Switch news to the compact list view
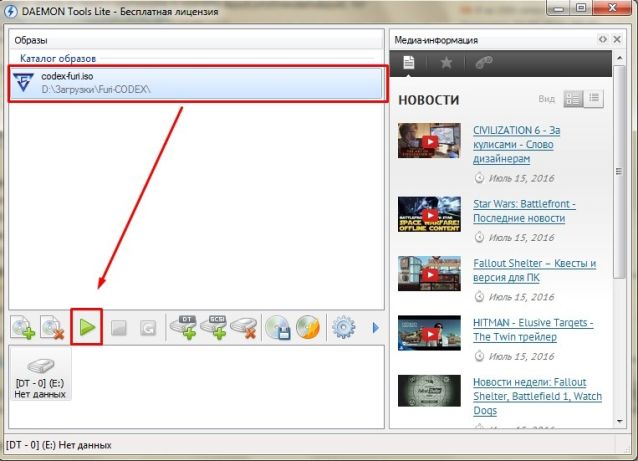638x461 pixels. click(594, 99)
